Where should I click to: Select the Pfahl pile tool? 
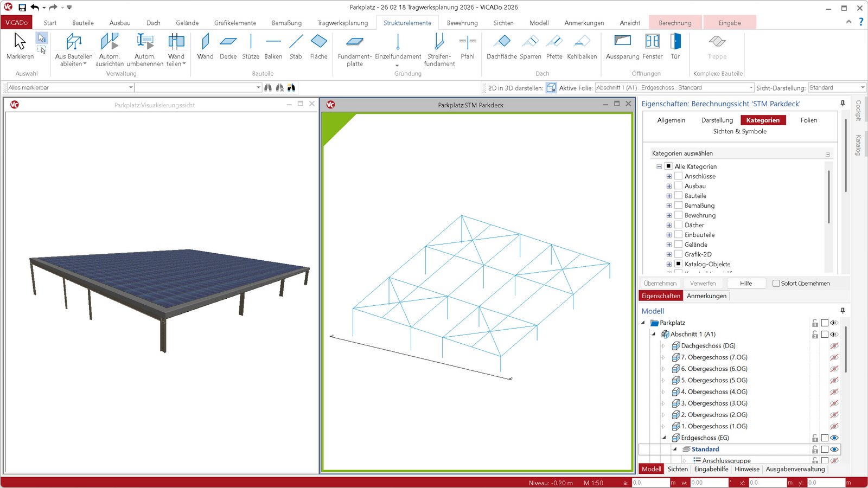point(467,46)
